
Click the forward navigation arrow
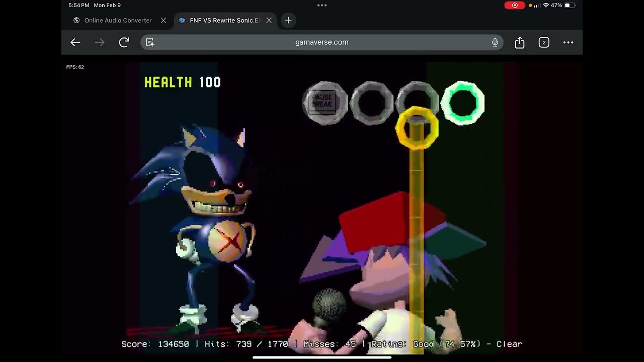100,43
